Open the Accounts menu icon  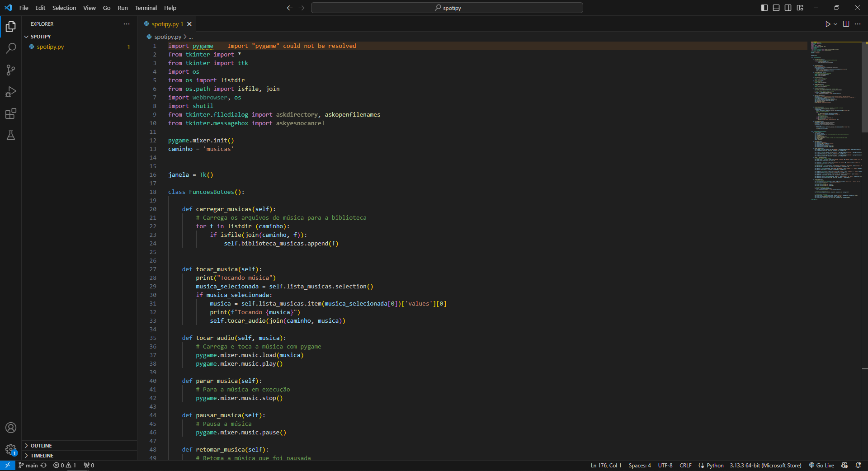tap(11, 428)
